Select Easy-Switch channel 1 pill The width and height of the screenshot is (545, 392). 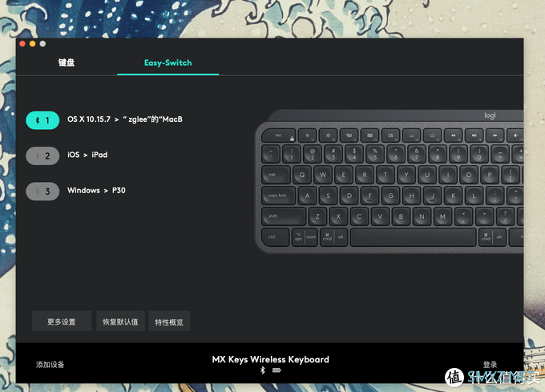click(42, 120)
